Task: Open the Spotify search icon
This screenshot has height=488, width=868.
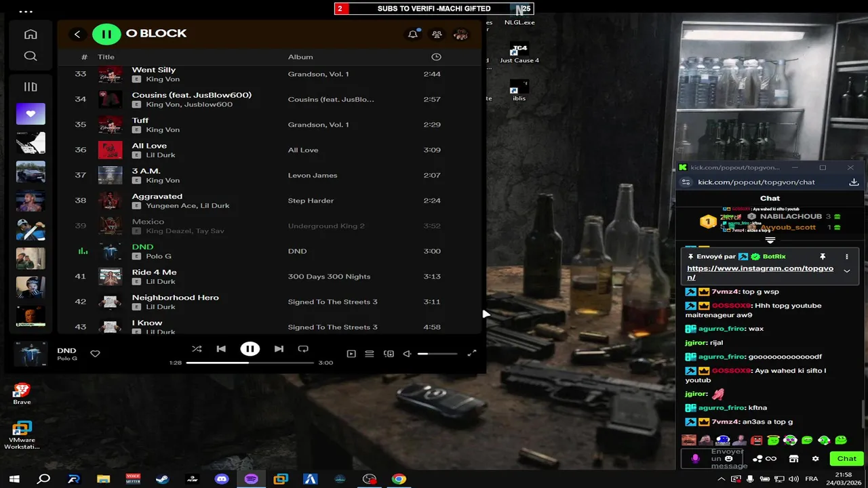Action: coord(31,56)
